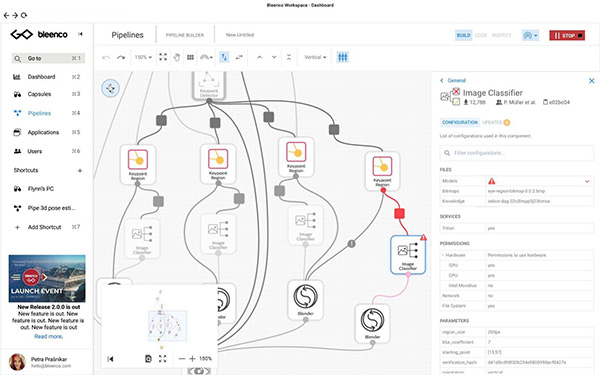Expand the Models row dropdown arrow
Screen dimensions: 600x375
coord(587,181)
